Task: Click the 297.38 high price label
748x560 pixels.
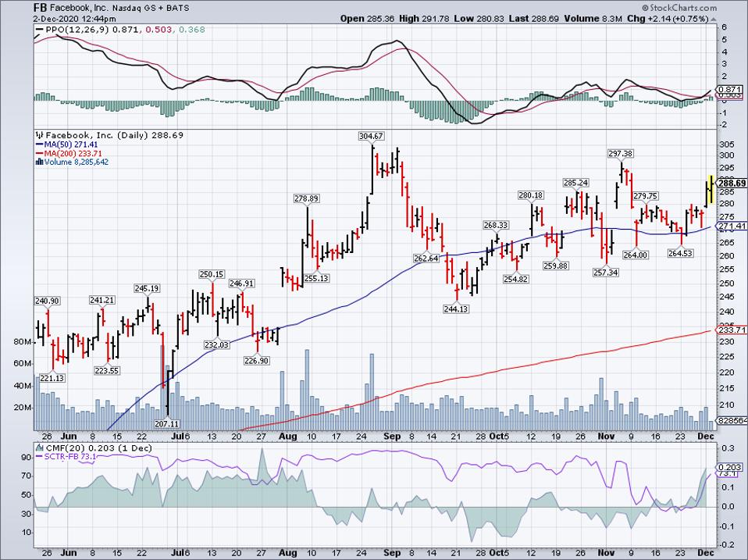Action: [x=621, y=154]
